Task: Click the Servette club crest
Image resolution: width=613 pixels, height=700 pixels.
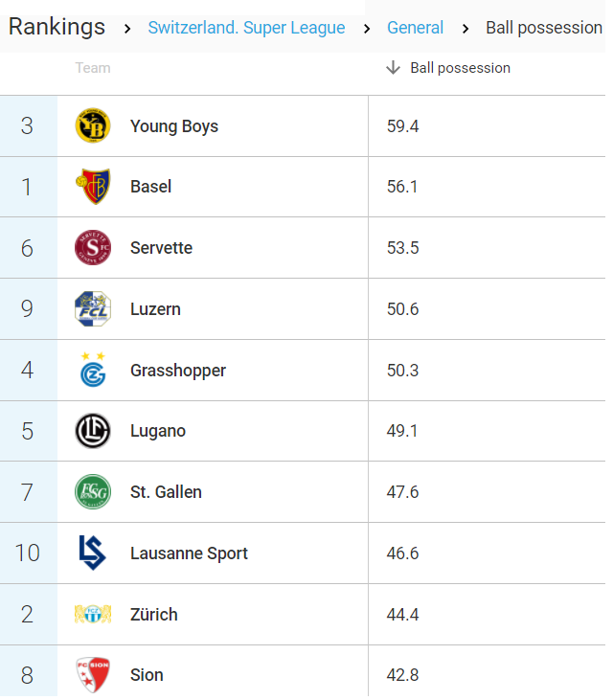Action: [93, 247]
